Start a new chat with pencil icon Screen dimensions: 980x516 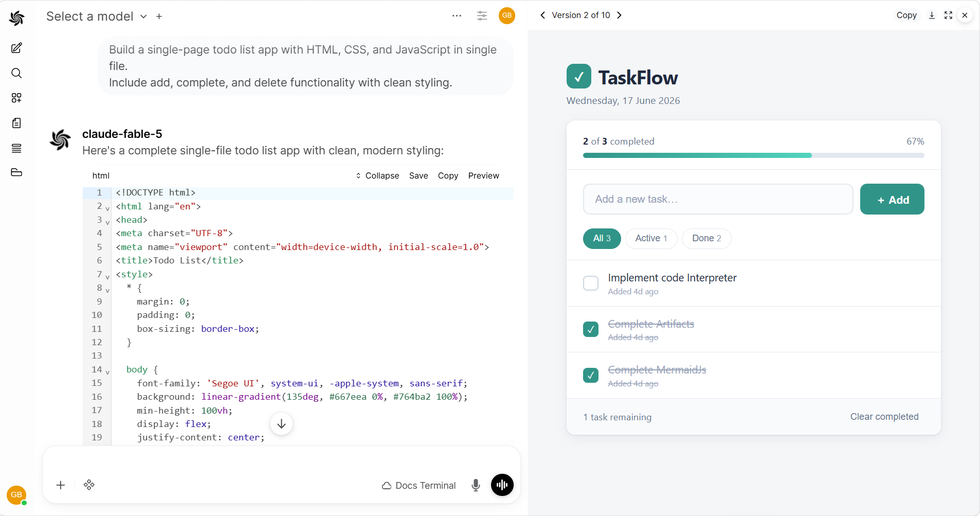click(16, 48)
